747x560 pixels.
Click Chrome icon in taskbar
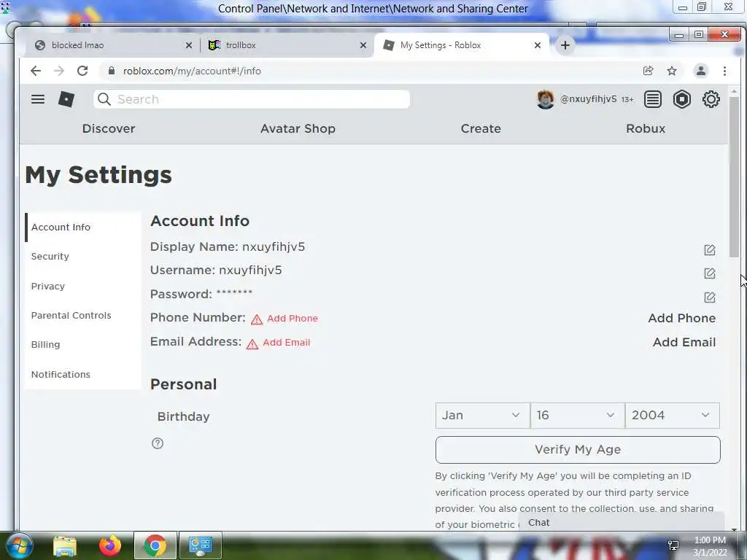coord(155,545)
